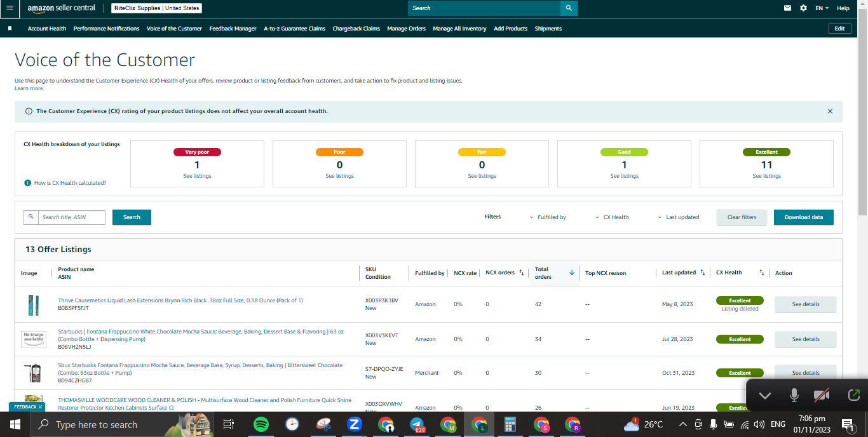868x437 pixels.
Task: Click the blue Search button for listings
Action: pos(132,217)
